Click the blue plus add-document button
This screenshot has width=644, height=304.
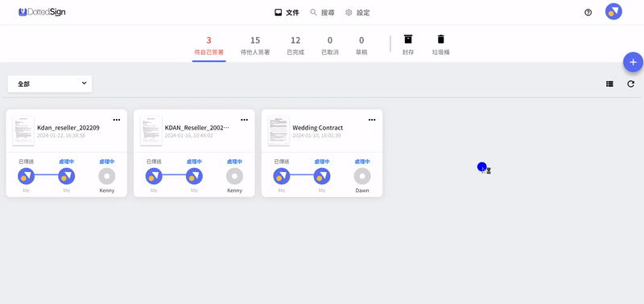(x=633, y=62)
